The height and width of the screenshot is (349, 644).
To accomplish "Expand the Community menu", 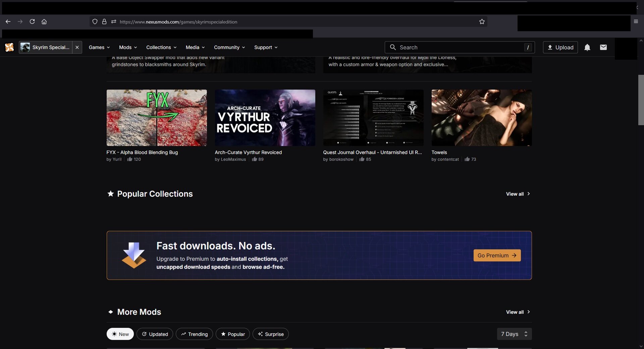I will point(229,47).
